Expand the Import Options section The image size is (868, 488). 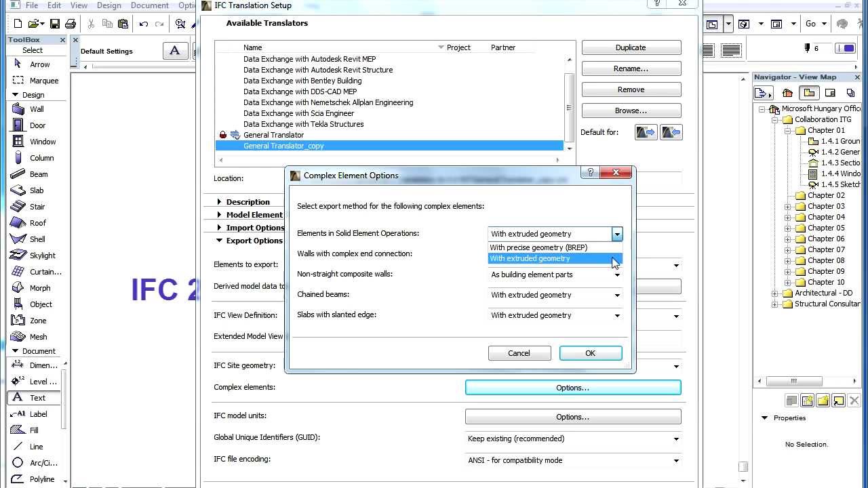(x=219, y=228)
